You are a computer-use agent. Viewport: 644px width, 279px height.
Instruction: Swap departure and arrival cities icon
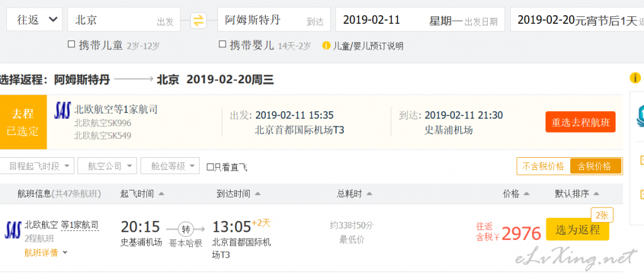198,21
